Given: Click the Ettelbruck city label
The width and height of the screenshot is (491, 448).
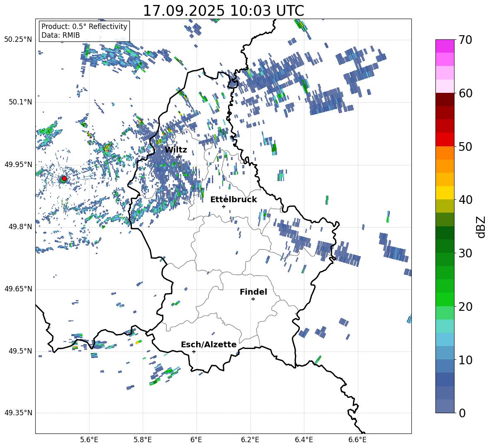Looking at the screenshot, I should (233, 200).
